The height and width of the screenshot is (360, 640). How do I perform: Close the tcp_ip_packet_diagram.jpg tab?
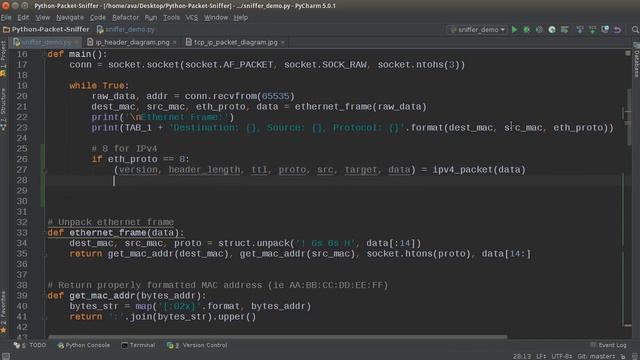pos(282,42)
